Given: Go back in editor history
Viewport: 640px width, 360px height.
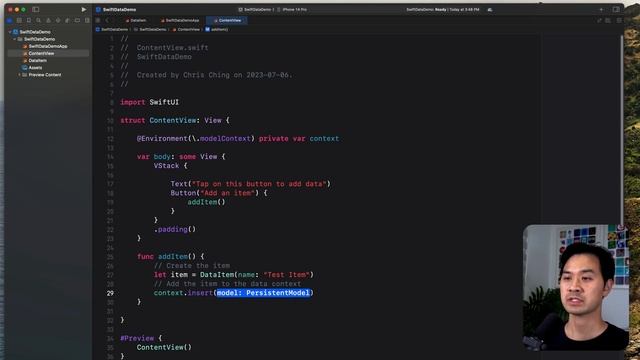Looking at the screenshot, I should (107, 20).
